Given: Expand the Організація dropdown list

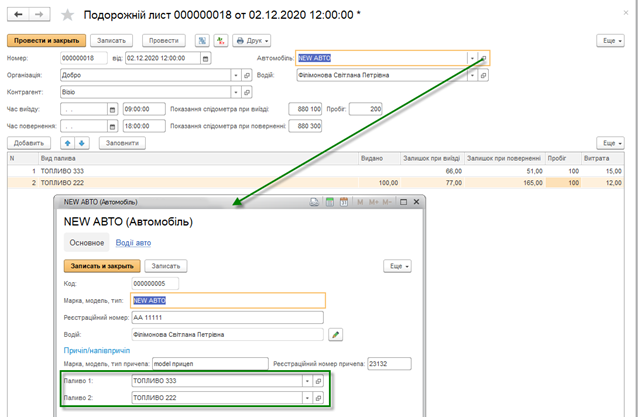Looking at the screenshot, I should (x=236, y=75).
